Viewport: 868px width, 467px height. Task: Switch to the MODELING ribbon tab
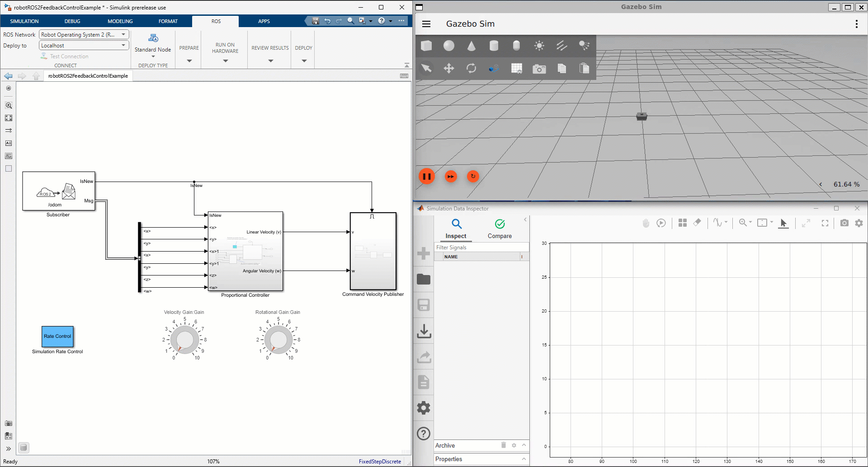120,21
